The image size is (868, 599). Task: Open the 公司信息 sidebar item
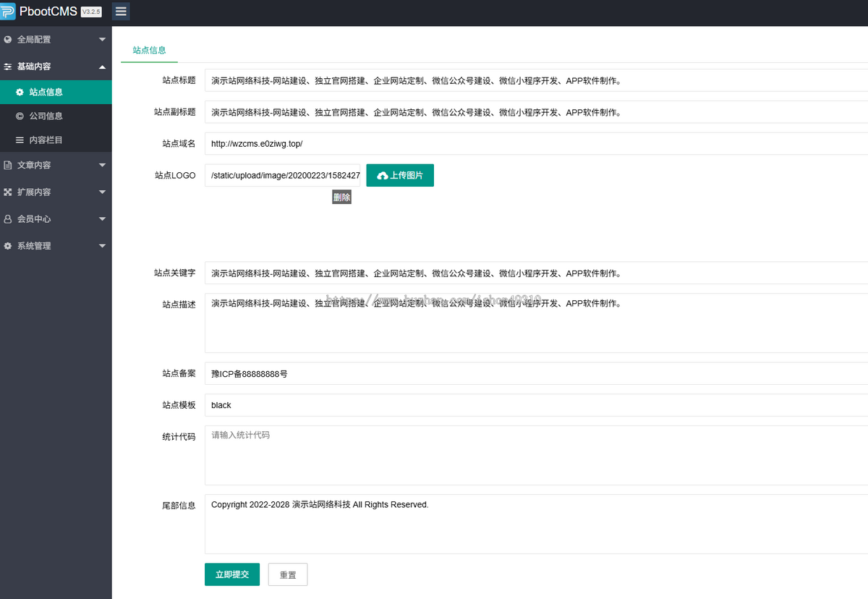point(56,116)
